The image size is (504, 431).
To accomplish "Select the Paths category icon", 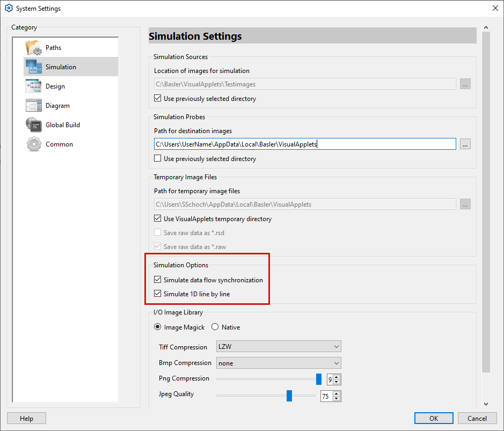I will [33, 47].
